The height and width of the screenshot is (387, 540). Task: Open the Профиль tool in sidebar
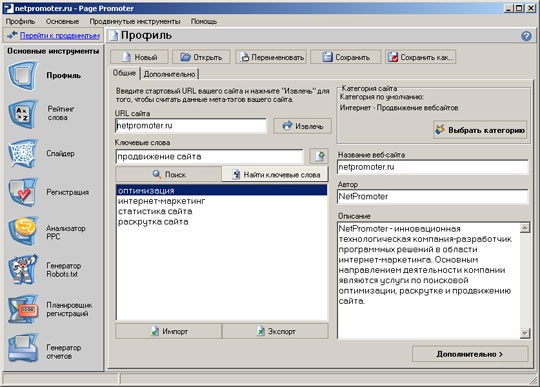[x=45, y=75]
